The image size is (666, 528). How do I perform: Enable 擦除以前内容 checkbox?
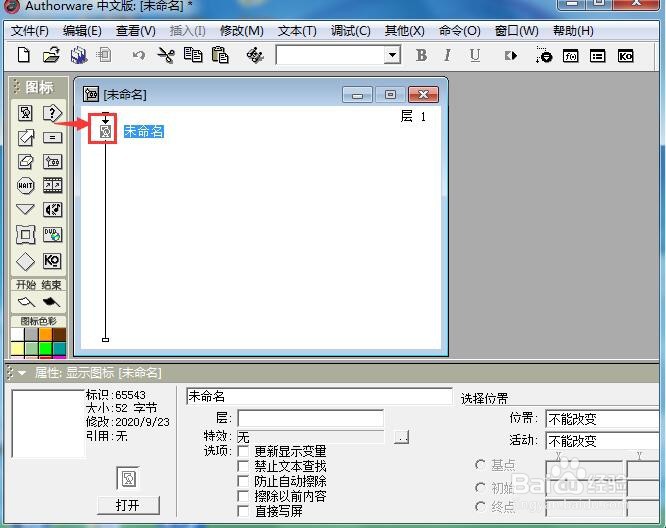[x=243, y=496]
